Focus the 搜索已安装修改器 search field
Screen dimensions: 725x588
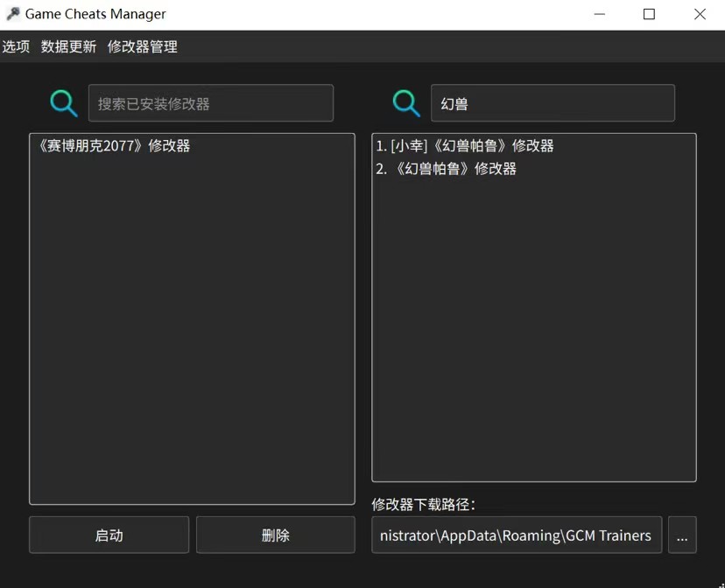[210, 103]
